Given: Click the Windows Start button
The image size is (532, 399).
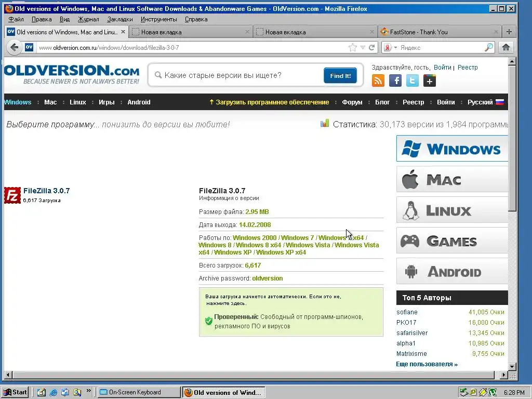Looking at the screenshot, I should tap(15, 392).
